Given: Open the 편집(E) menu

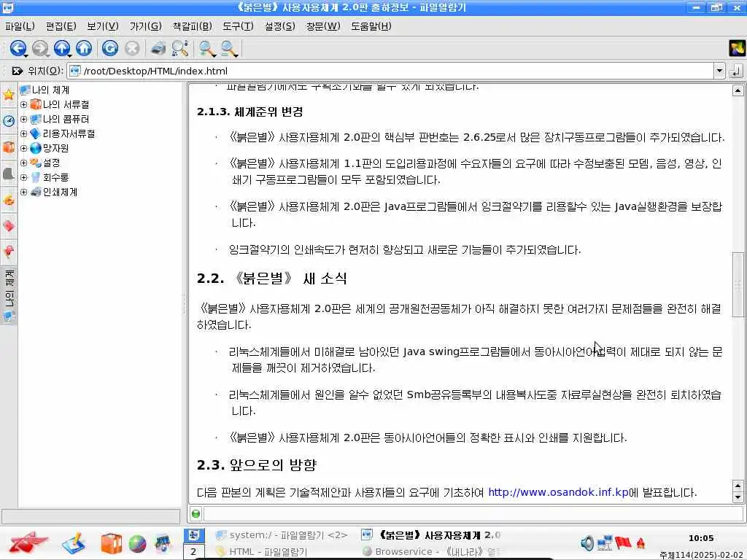Looking at the screenshot, I should coord(61,26).
